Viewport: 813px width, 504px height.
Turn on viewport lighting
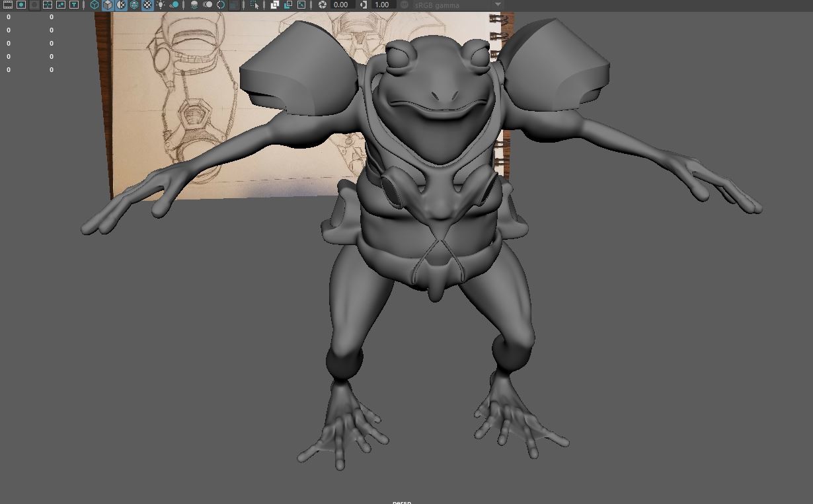[x=161, y=5]
